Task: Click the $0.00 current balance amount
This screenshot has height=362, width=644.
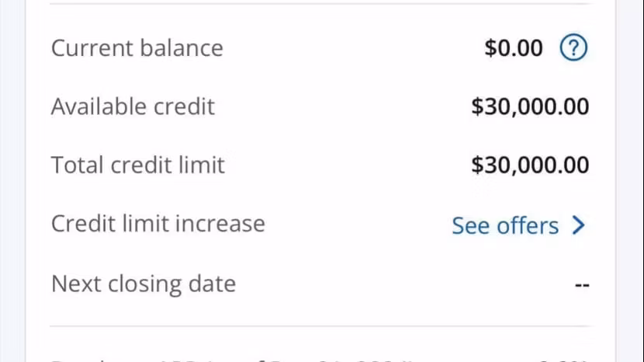Action: pyautogui.click(x=514, y=48)
